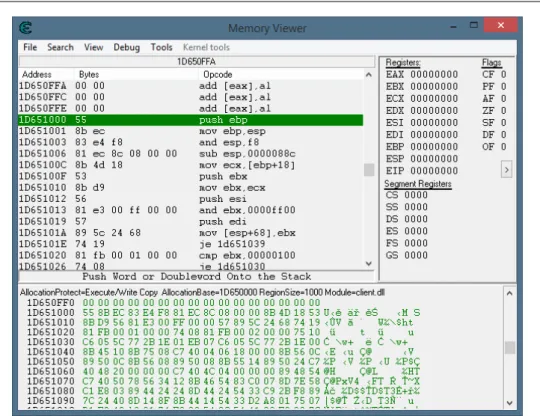Screen dimensions: 540x416
Task: Open the Kernel tools menu
Action: point(206,47)
